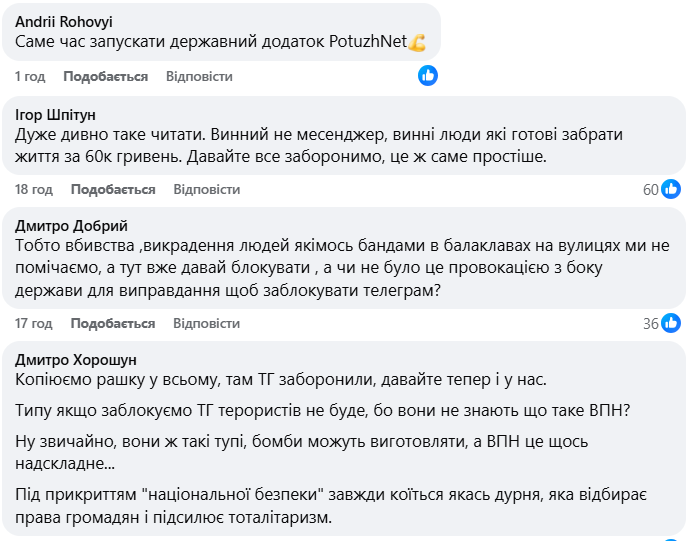Click the '17 год' timestamp link
The height and width of the screenshot is (541, 693).
(x=34, y=323)
